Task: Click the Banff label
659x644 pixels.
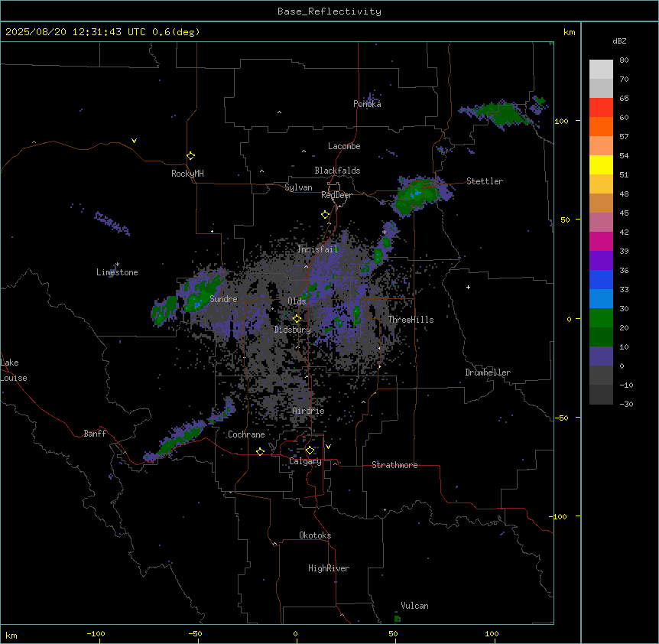Action: click(95, 434)
